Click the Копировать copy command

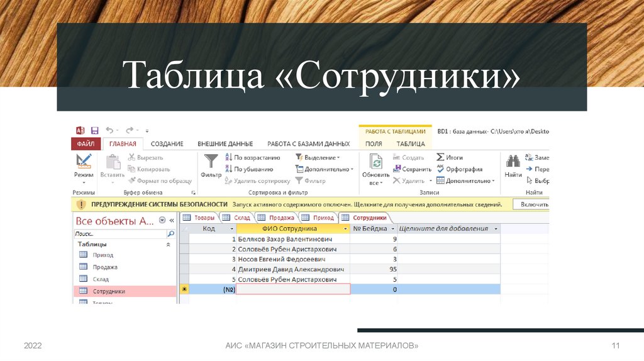148,169
